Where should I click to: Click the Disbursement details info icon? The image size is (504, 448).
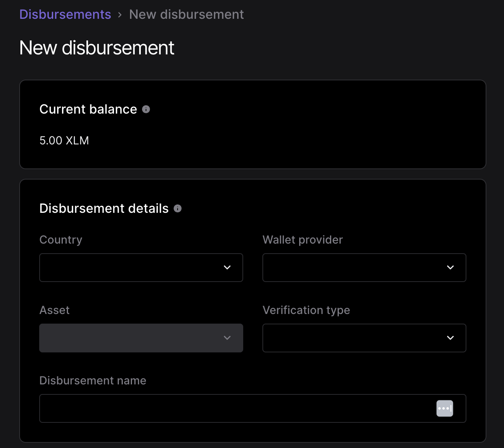[177, 208]
